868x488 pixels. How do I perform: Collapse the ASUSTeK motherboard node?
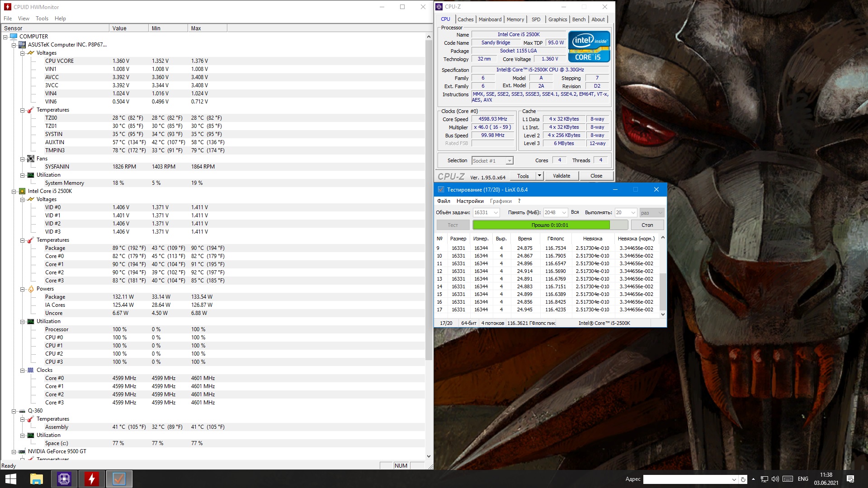14,45
